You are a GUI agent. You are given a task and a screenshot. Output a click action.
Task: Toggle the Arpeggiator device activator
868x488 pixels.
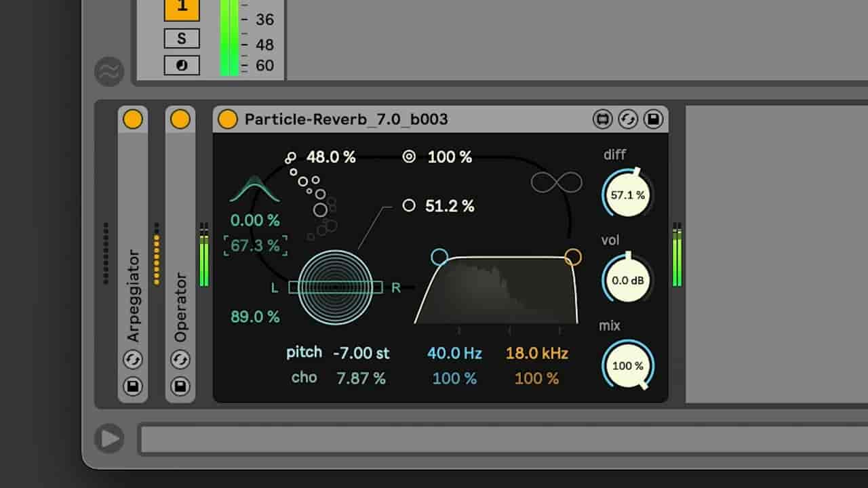click(x=133, y=119)
